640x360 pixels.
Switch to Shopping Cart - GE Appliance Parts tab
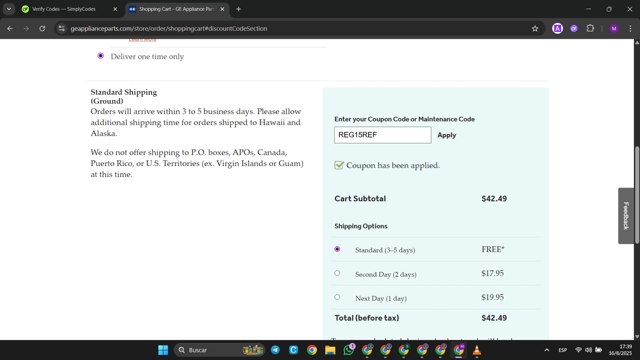tap(176, 9)
